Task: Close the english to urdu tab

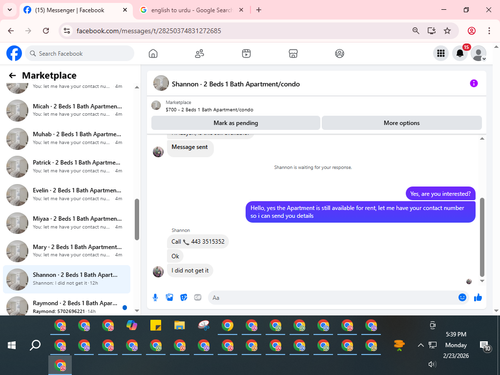Action: (x=241, y=10)
